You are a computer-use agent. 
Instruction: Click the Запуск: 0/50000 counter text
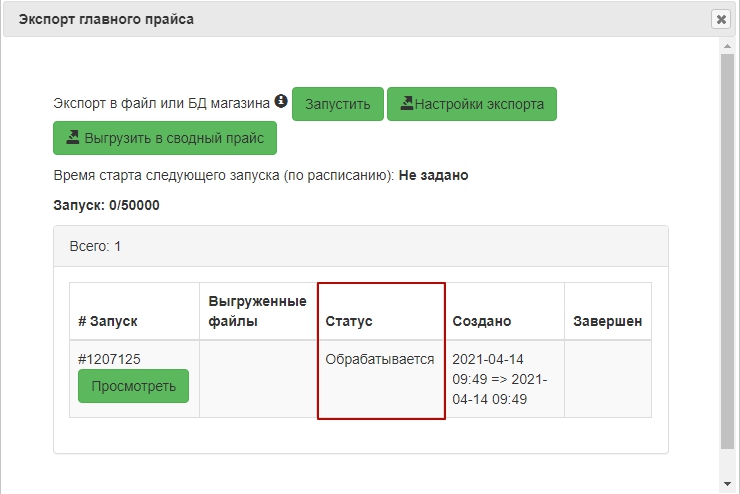pyautogui.click(x=106, y=205)
